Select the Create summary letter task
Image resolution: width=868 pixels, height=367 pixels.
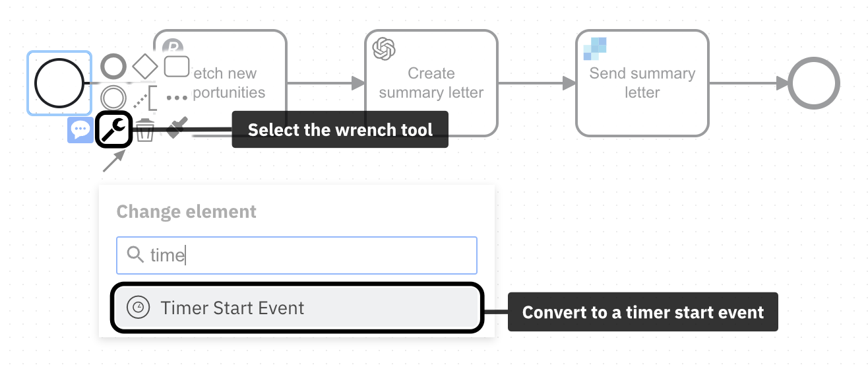[x=431, y=83]
